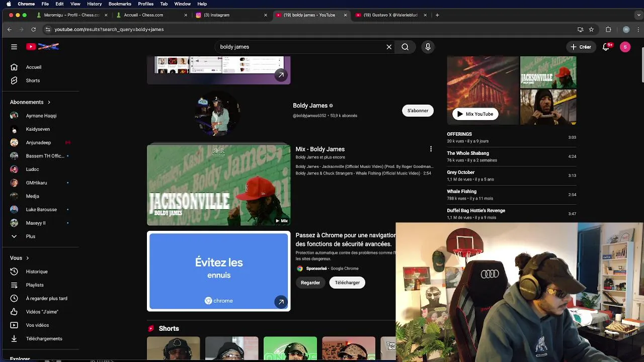Open the History menu in menu bar
The width and height of the screenshot is (644, 362).
click(94, 4)
